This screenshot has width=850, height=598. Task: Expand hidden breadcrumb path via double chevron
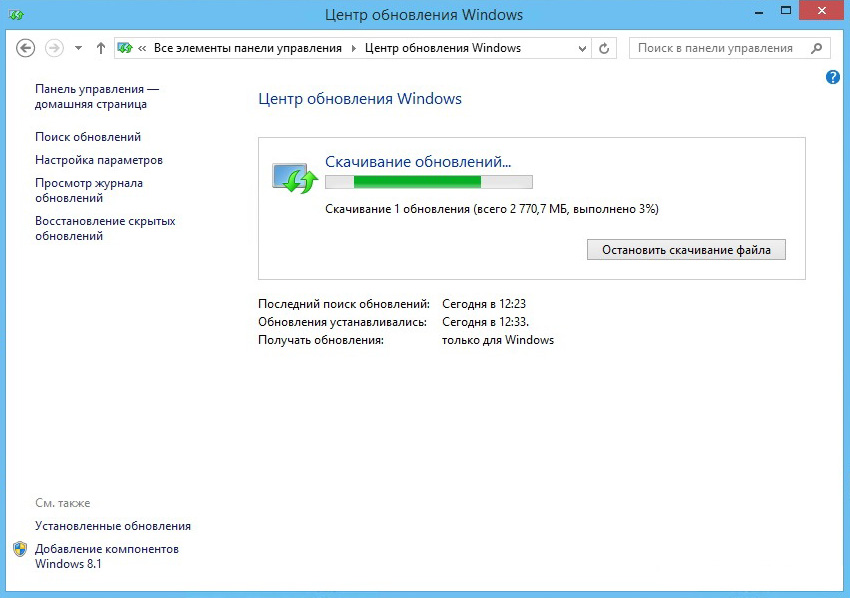(142, 48)
